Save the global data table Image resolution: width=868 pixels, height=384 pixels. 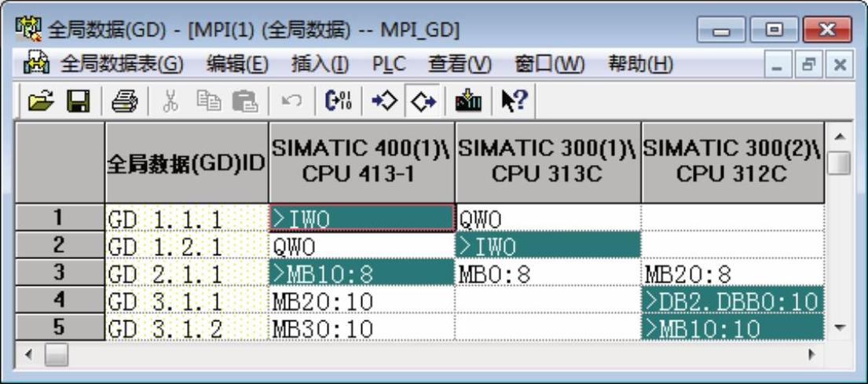78,101
